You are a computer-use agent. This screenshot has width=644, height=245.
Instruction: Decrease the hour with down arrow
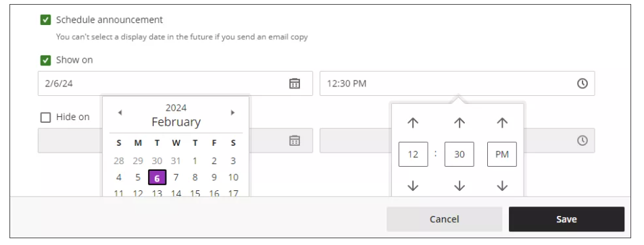click(x=413, y=186)
